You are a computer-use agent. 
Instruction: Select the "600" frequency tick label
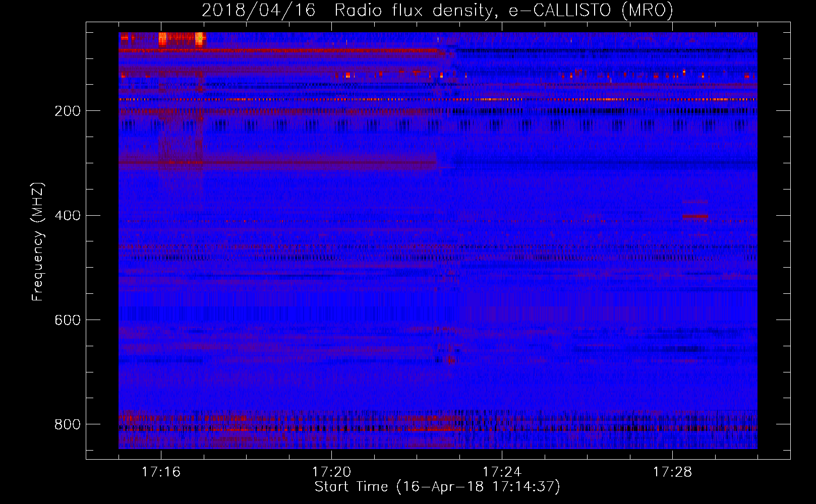(68, 320)
